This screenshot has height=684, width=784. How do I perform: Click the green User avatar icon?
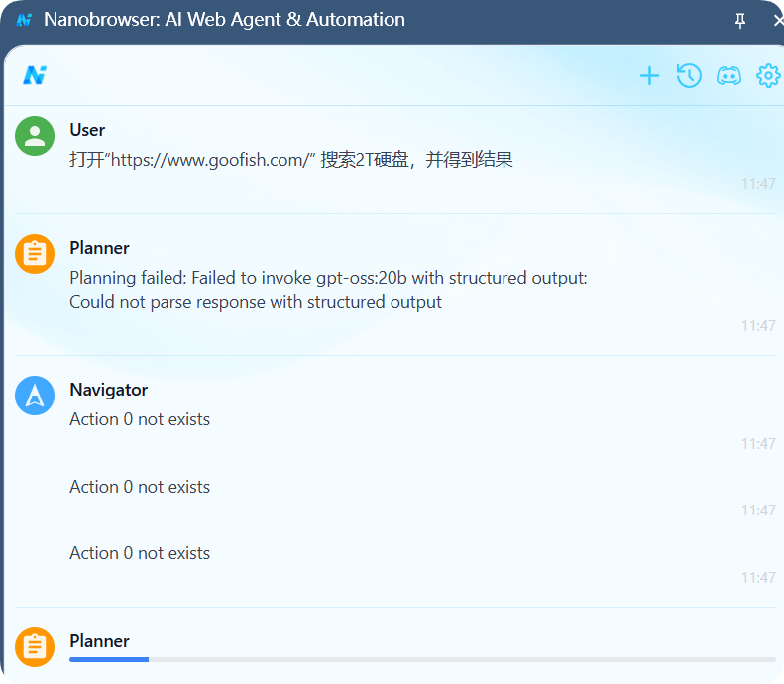click(x=35, y=136)
